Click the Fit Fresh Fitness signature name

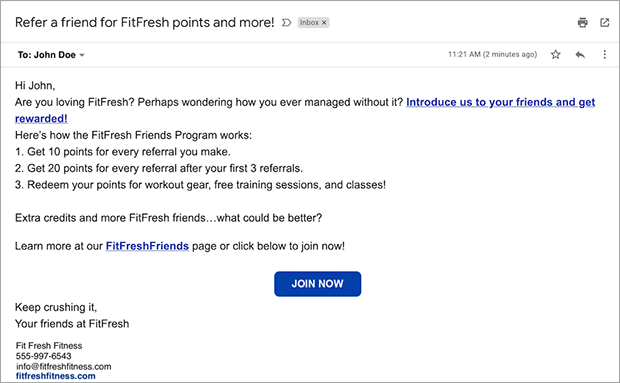pos(49,346)
